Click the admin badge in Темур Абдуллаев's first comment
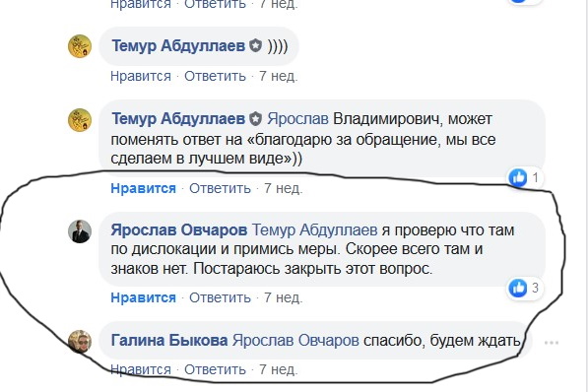588x392 pixels. [256, 45]
